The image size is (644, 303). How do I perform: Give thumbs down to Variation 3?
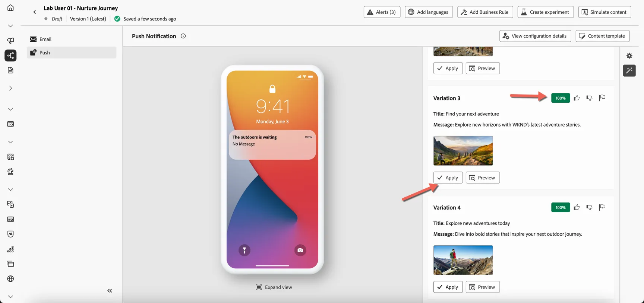589,98
